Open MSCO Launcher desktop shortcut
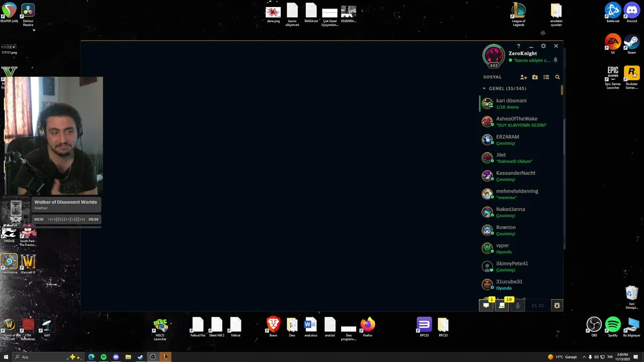The height and width of the screenshot is (362, 644). [160, 329]
